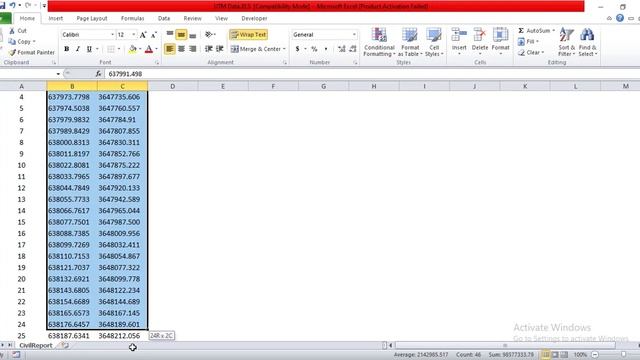The width and height of the screenshot is (640, 360).
Task: Click Merge & Center
Action: point(256,49)
